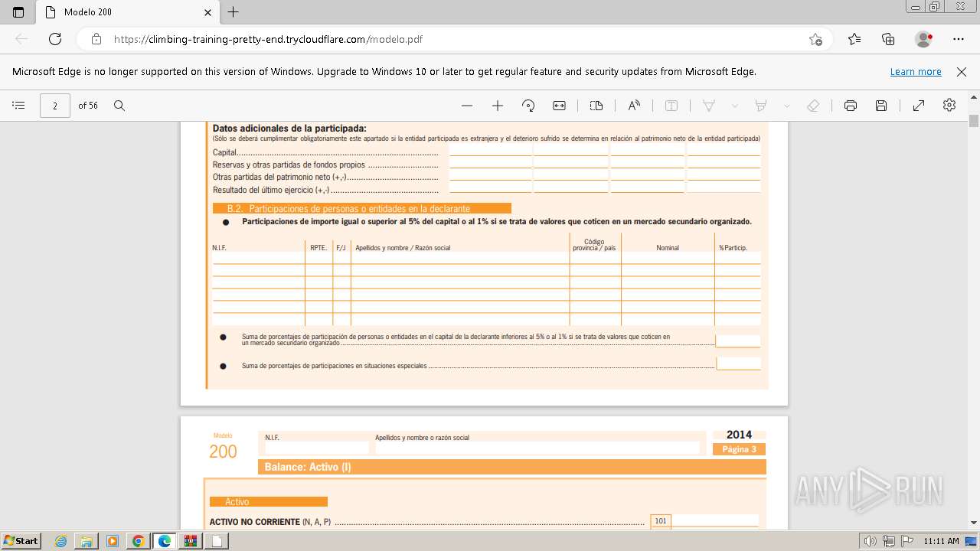Select the Erase tool

tap(813, 106)
